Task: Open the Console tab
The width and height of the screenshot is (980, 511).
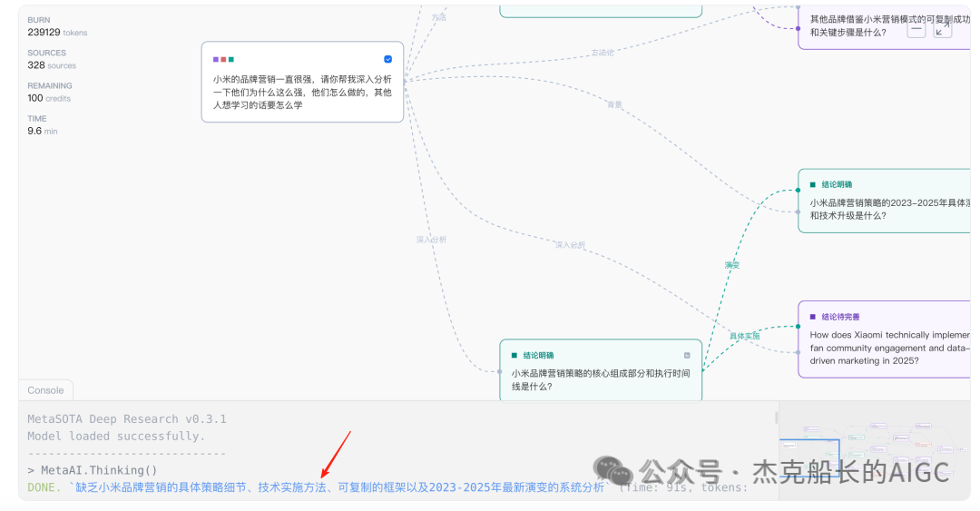Action: pos(45,390)
